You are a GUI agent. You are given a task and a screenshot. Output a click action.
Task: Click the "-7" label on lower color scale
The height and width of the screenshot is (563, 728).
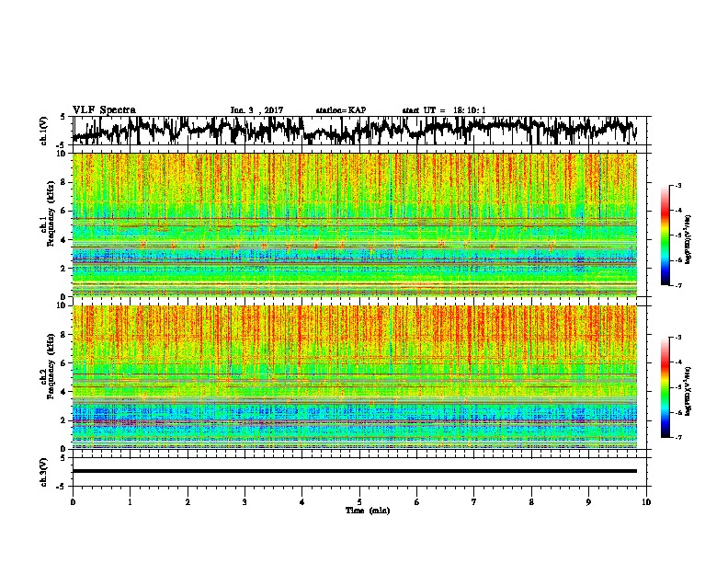pos(678,437)
